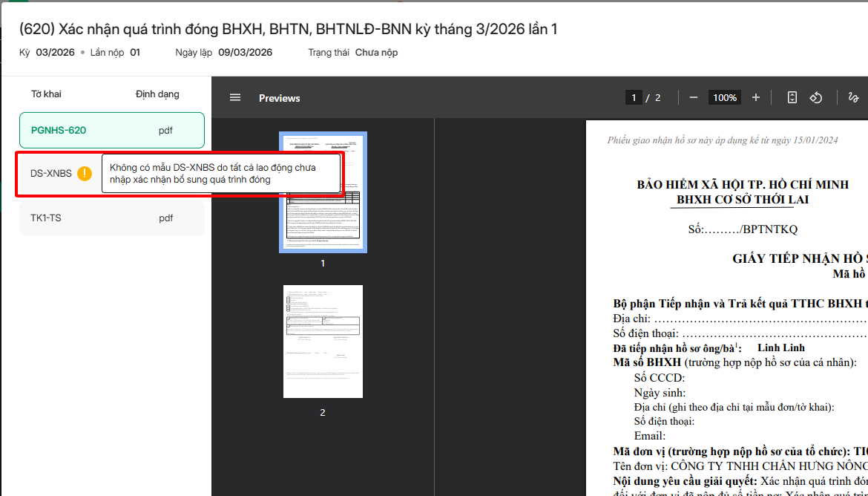The image size is (868, 496).
Task: Click the 100% zoom level field
Action: click(725, 97)
